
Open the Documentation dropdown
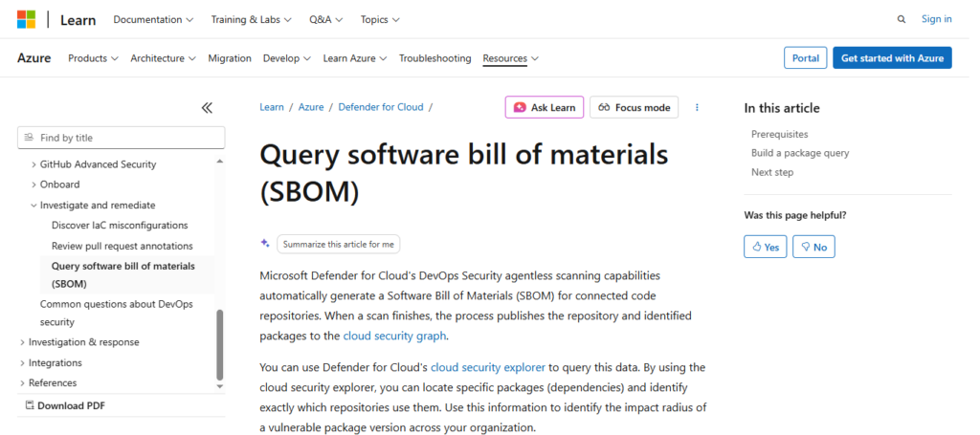tap(153, 19)
